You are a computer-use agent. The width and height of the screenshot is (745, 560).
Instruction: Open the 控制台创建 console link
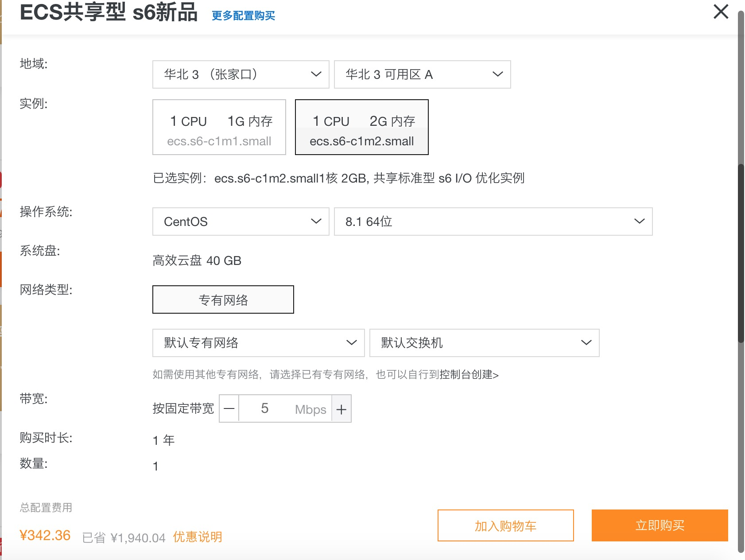469,375
